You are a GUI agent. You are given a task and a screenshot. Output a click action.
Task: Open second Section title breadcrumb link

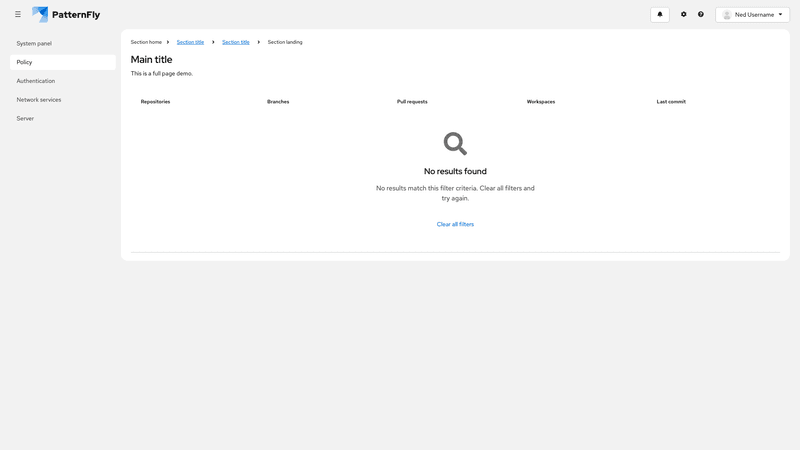coord(236,42)
